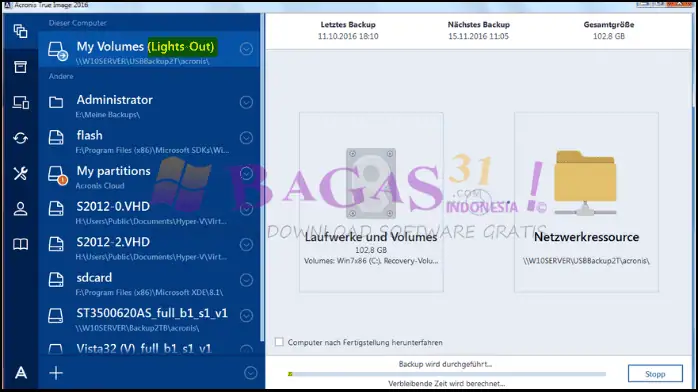
Task: Open the Backup section in sidebar
Action: [x=20, y=31]
